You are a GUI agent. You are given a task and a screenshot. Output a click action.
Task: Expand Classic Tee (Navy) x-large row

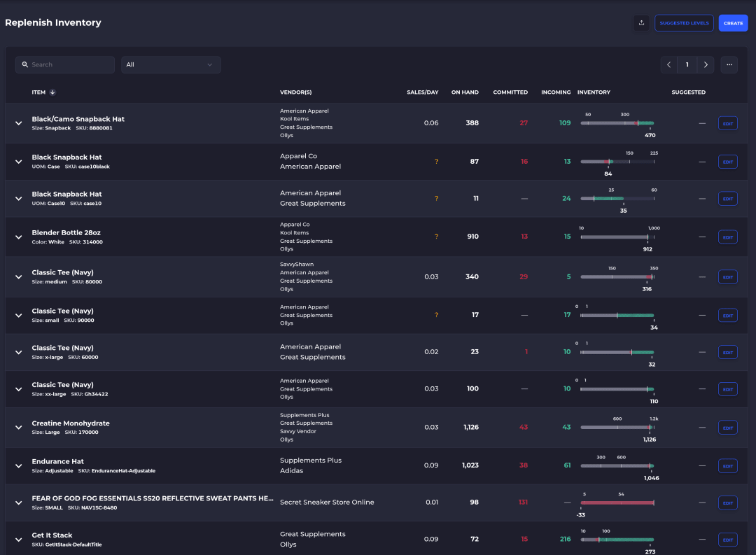pos(18,353)
